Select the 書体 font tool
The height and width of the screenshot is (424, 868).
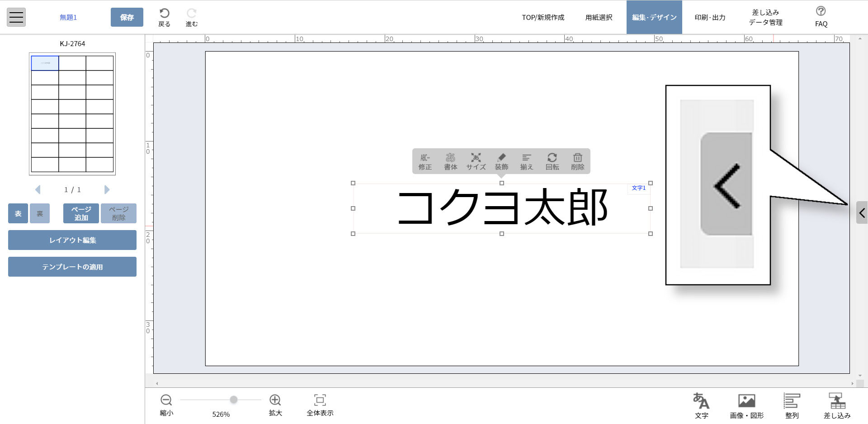tap(450, 161)
